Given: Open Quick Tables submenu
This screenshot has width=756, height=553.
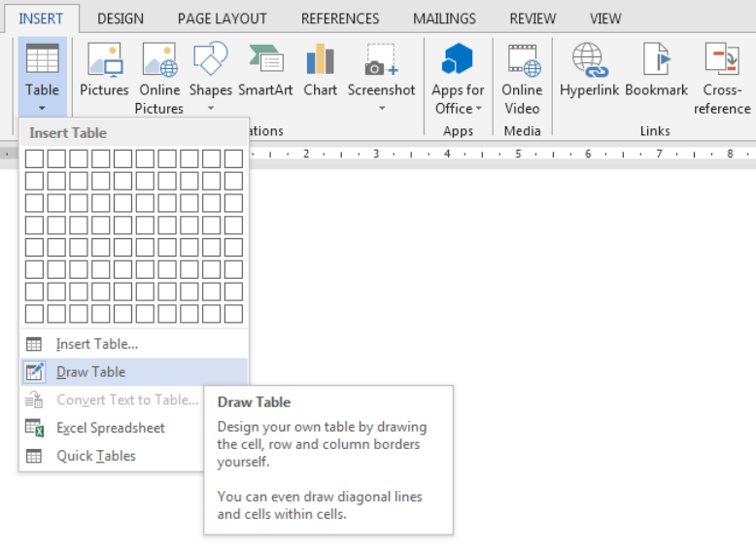Looking at the screenshot, I should point(95,456).
